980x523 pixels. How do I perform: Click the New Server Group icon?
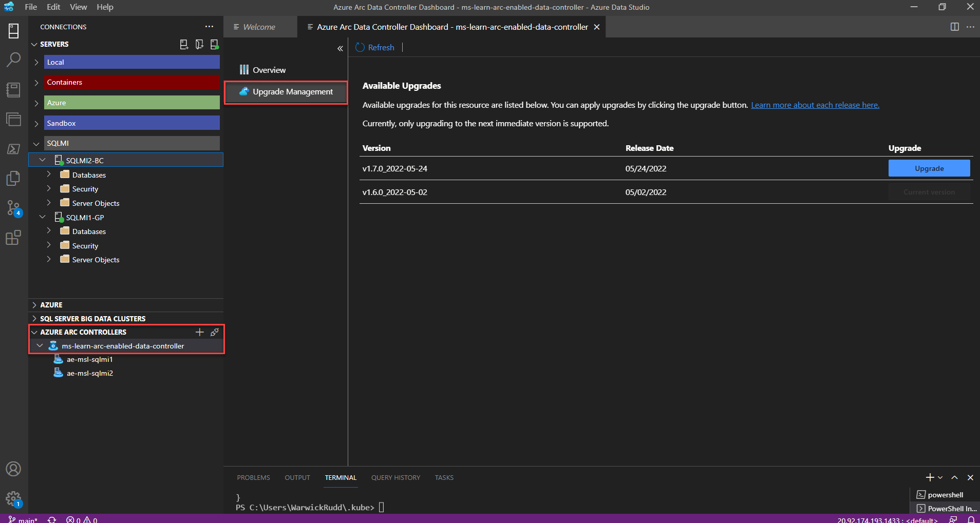tap(199, 45)
